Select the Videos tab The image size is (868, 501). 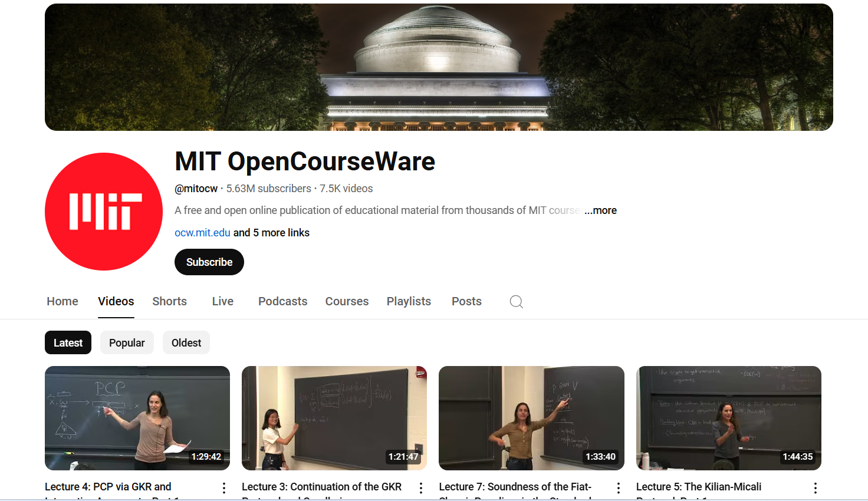tap(116, 301)
